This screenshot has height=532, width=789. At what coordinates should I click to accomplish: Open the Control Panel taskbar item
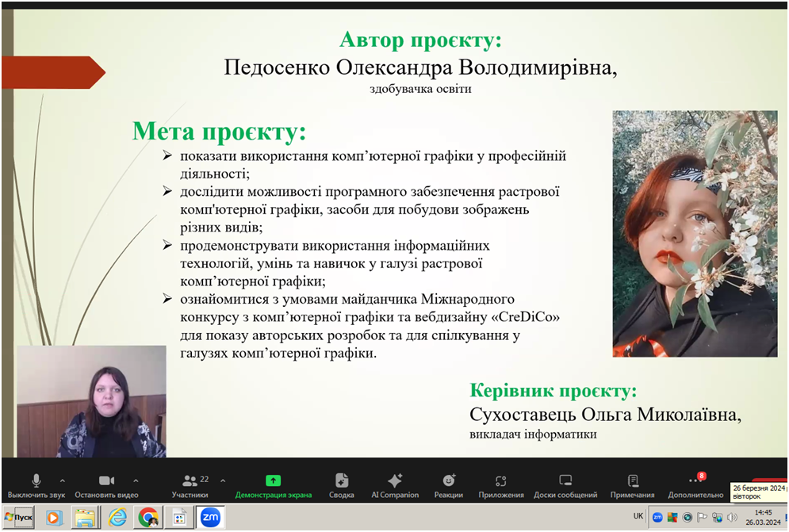pyautogui.click(x=180, y=518)
